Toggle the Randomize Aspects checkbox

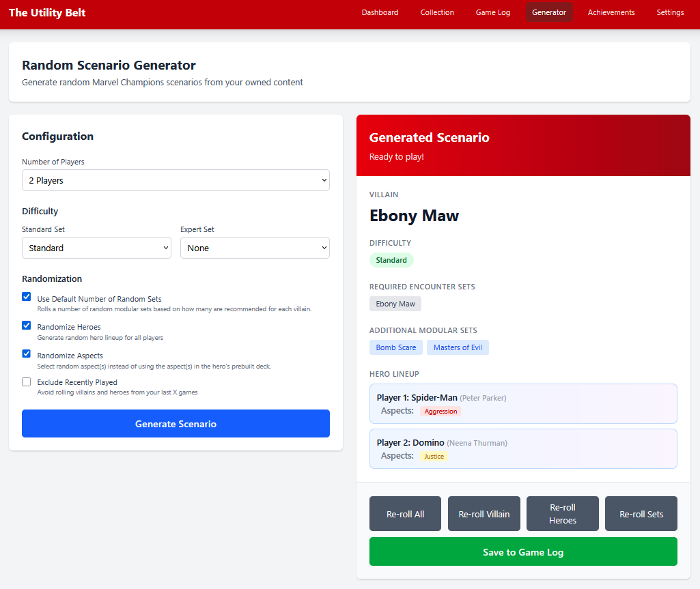27,354
